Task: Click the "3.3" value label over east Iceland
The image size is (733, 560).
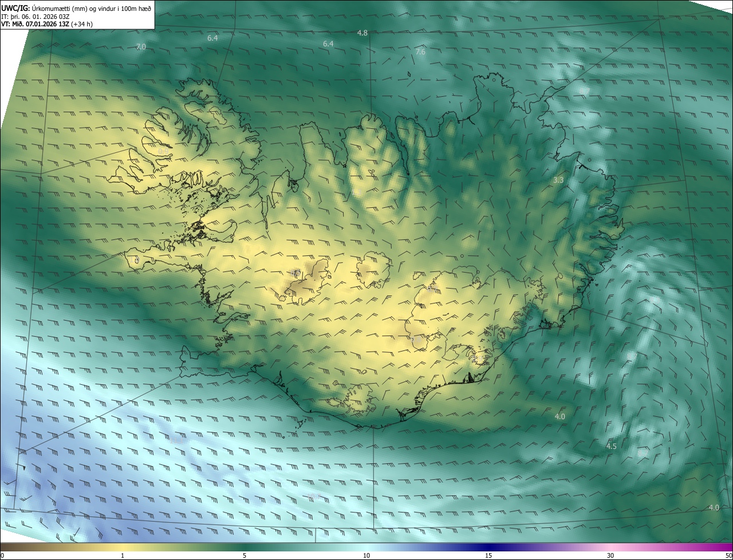Action: point(558,180)
